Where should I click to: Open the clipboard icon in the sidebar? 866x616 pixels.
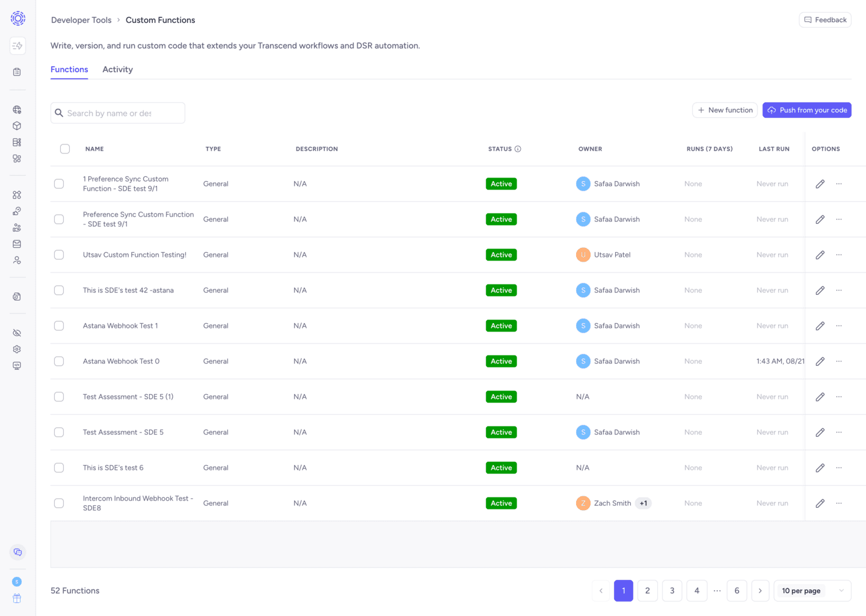pos(17,72)
